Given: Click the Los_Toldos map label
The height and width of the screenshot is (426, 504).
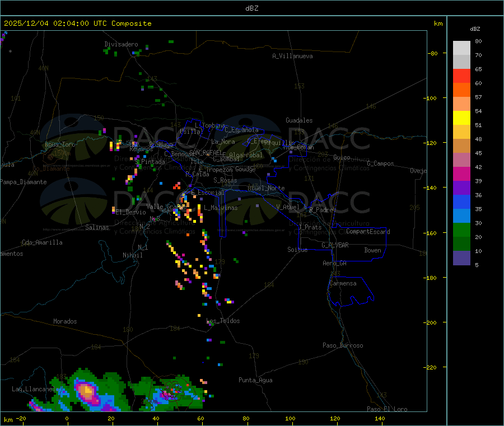Looking at the screenshot, I should (223, 321).
